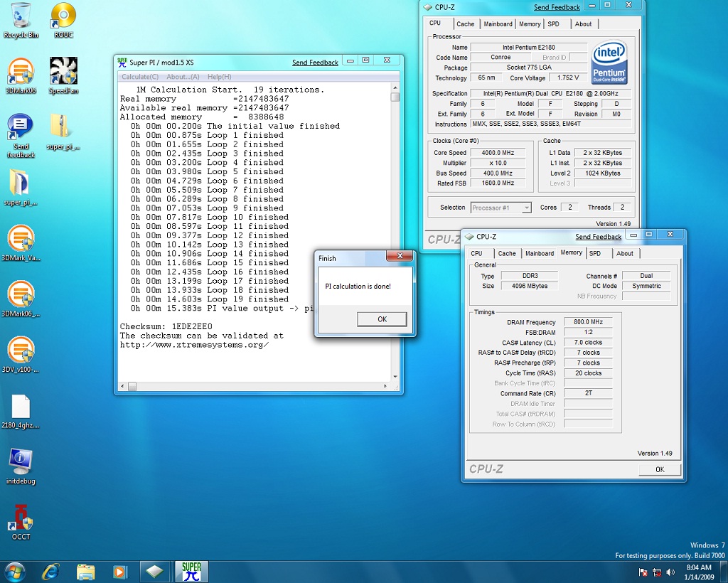Click the FSB:DRAM 1:2 value
The height and width of the screenshot is (583, 728).
click(588, 332)
